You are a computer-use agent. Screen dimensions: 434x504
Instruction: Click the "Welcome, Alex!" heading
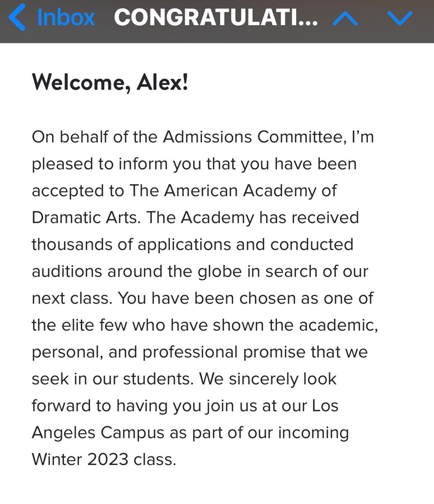(x=110, y=83)
